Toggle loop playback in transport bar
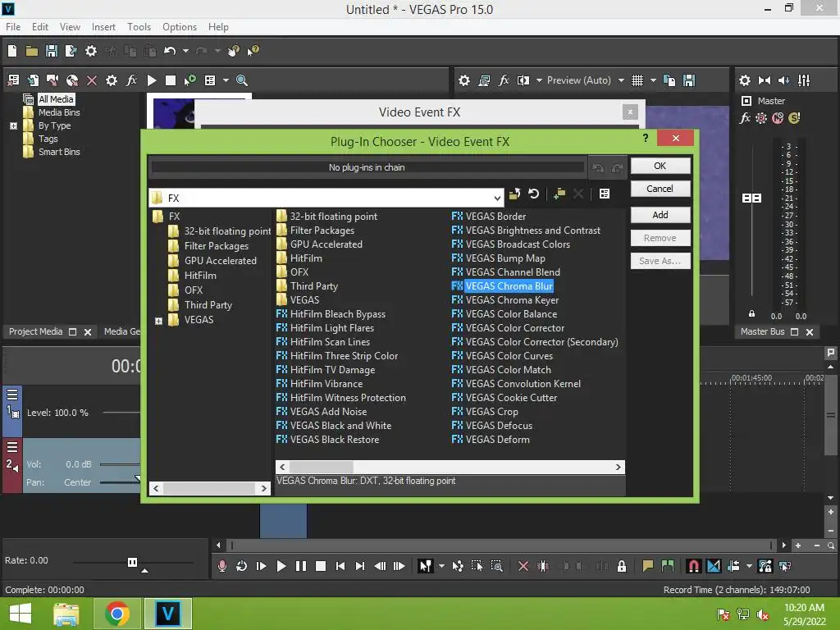The image size is (840, 630). pyautogui.click(x=242, y=566)
